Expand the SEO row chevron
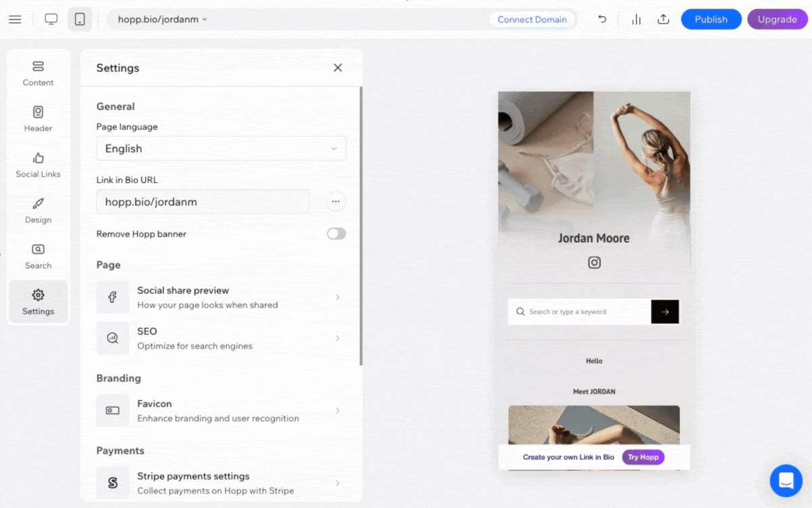 (337, 338)
